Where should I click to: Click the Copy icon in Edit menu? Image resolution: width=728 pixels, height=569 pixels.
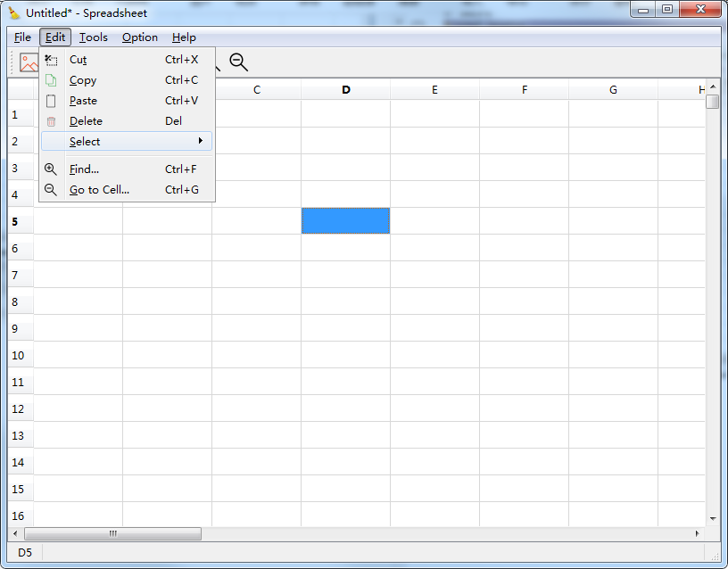(51, 80)
